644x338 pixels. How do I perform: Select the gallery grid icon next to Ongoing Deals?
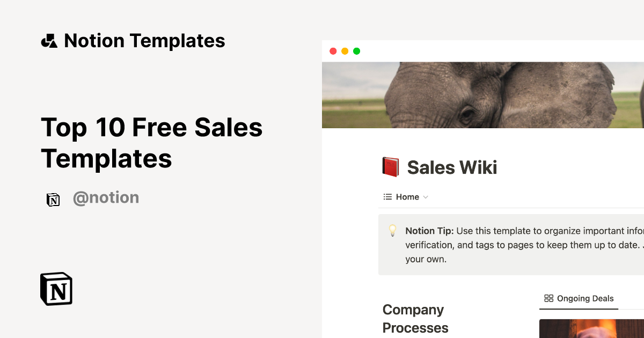pos(548,298)
